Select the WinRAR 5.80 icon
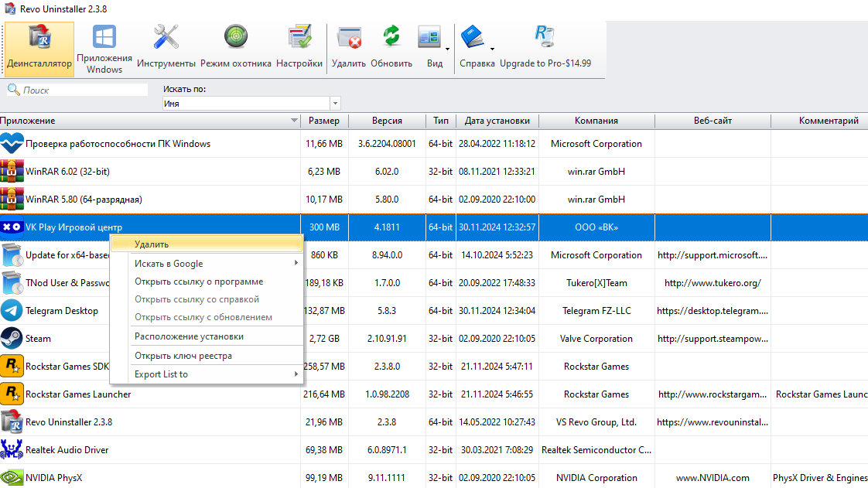Image resolution: width=868 pixels, height=488 pixels. [x=12, y=200]
